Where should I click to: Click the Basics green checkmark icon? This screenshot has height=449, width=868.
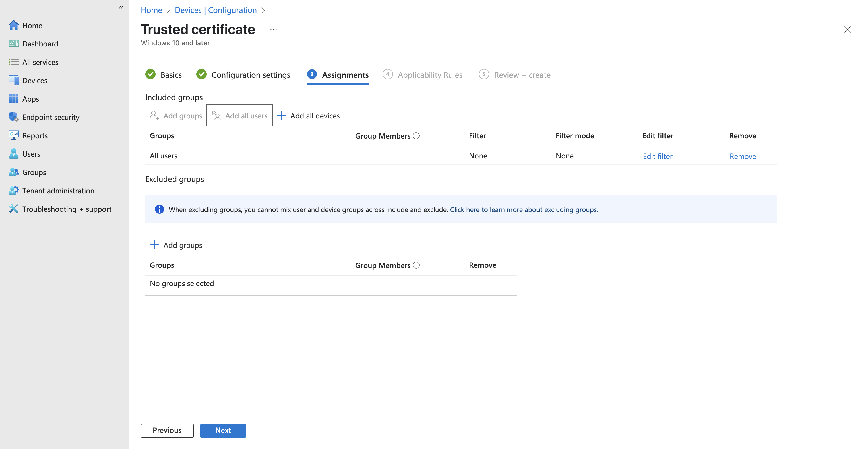pyautogui.click(x=150, y=74)
